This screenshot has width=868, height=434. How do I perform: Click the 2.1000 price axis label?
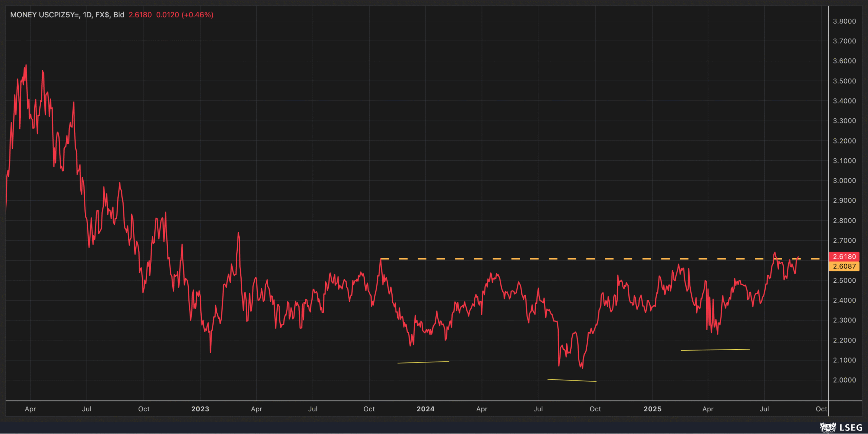click(844, 360)
